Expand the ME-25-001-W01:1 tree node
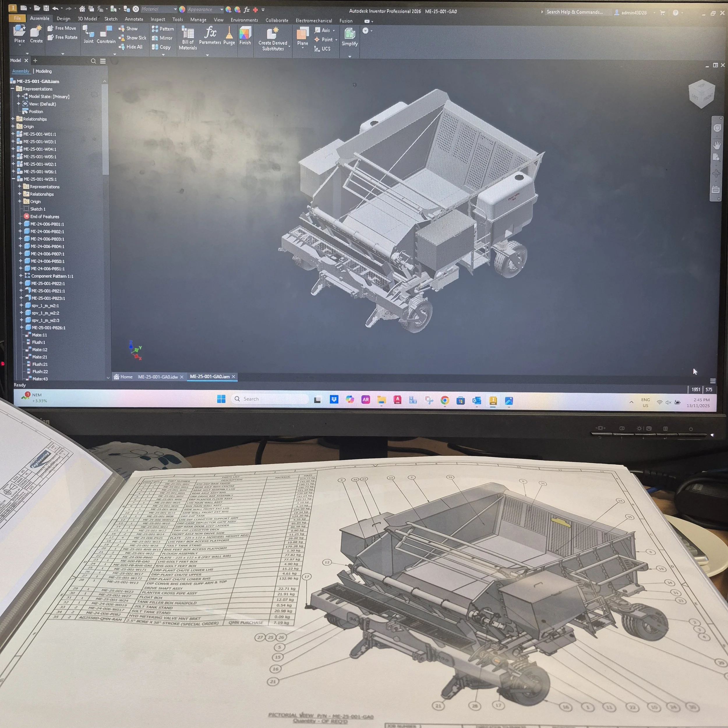 pos(13,134)
